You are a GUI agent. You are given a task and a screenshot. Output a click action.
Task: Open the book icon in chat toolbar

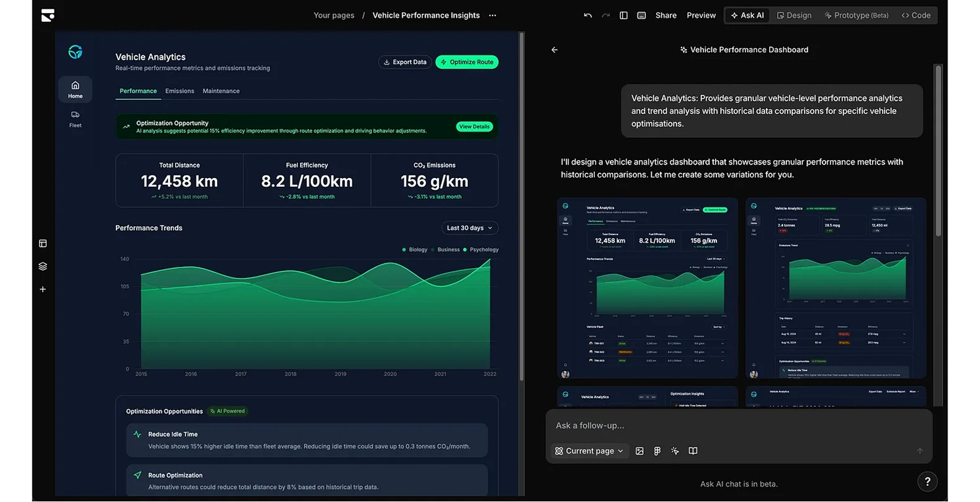(x=693, y=451)
